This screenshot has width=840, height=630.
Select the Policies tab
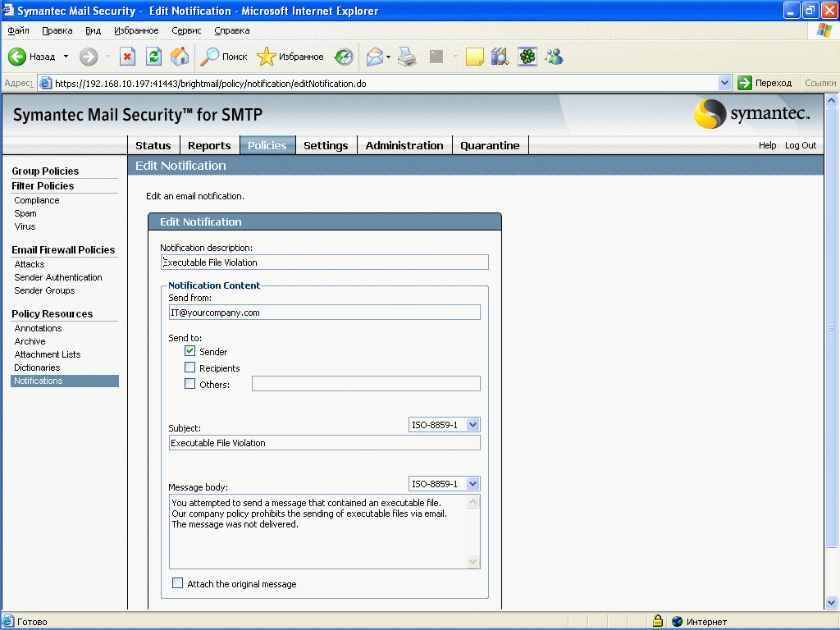267,146
